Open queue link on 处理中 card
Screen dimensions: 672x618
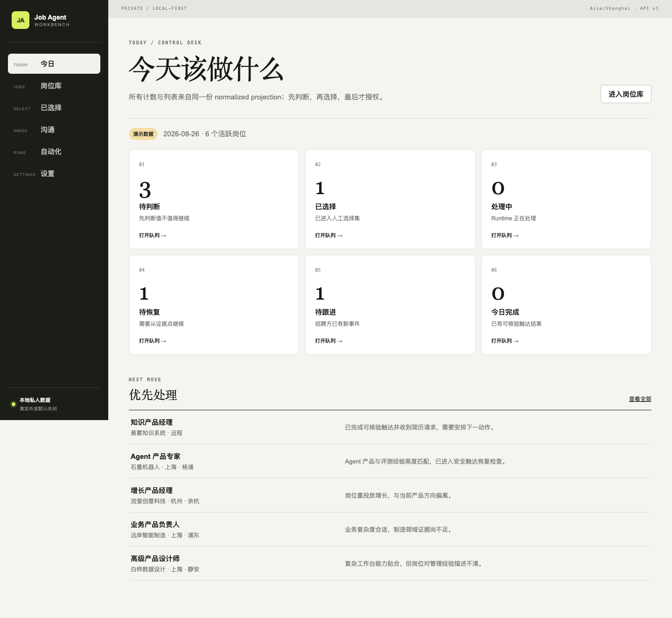(505, 236)
